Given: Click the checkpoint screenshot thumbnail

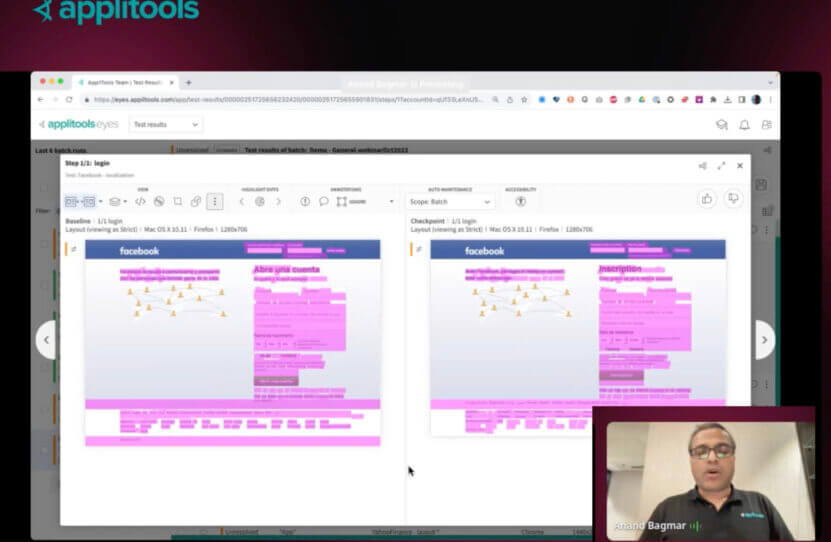Looking at the screenshot, I should click(578, 337).
